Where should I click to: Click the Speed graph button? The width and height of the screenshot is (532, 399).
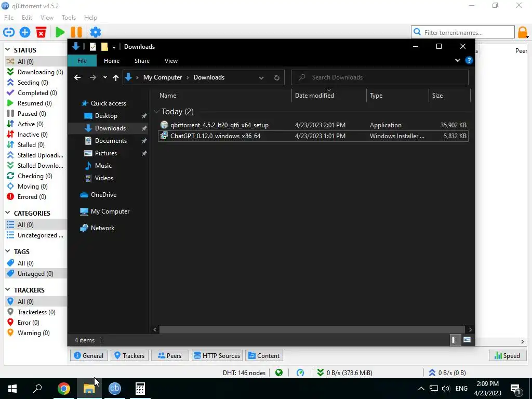point(507,355)
